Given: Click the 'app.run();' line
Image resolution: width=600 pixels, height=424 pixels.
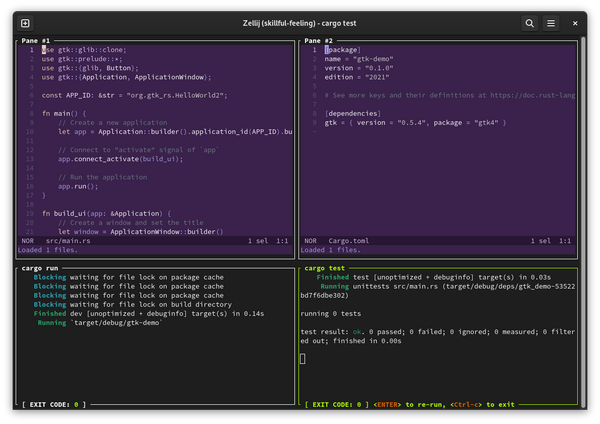Looking at the screenshot, I should (78, 186).
